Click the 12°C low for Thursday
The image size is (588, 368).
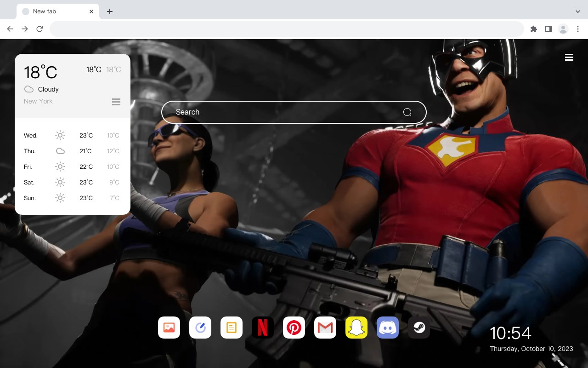coord(113,151)
